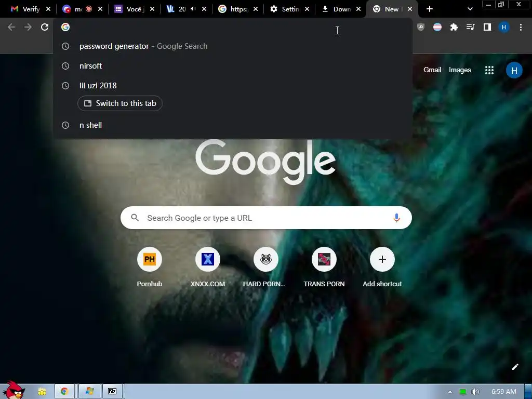
Task: Open the uBlock Origin shield extension
Action: coord(421,27)
